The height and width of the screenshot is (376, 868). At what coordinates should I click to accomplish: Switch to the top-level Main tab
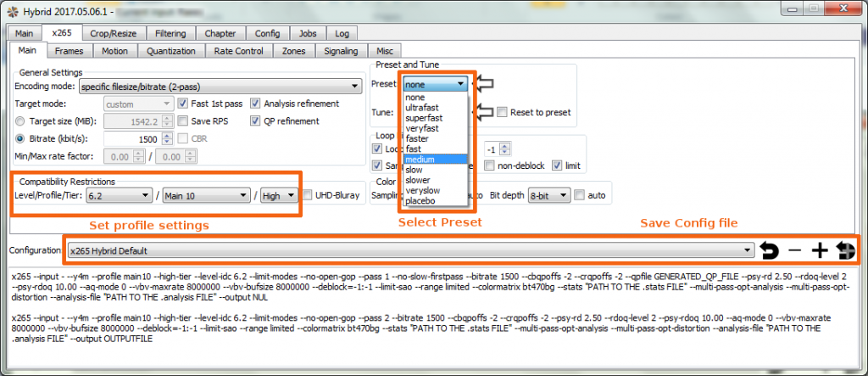click(25, 34)
